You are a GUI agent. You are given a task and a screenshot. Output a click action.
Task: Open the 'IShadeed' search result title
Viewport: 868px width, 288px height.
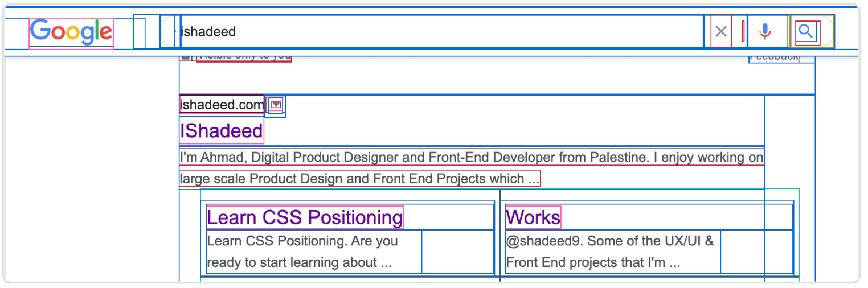click(222, 131)
